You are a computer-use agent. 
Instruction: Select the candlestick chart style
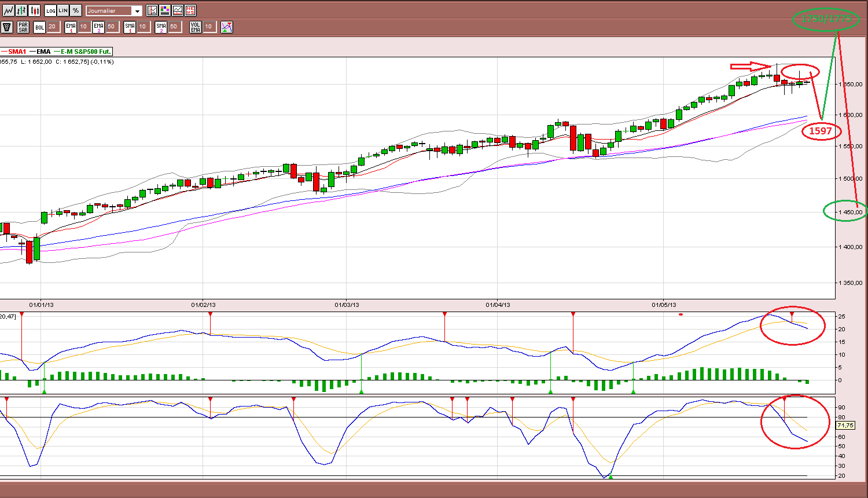[35, 10]
